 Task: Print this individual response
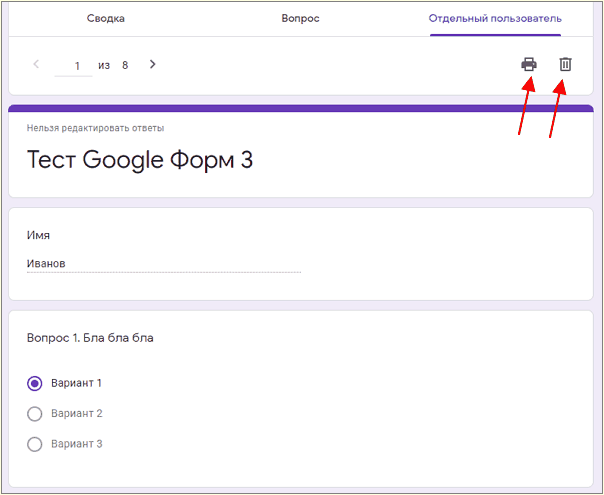528,64
